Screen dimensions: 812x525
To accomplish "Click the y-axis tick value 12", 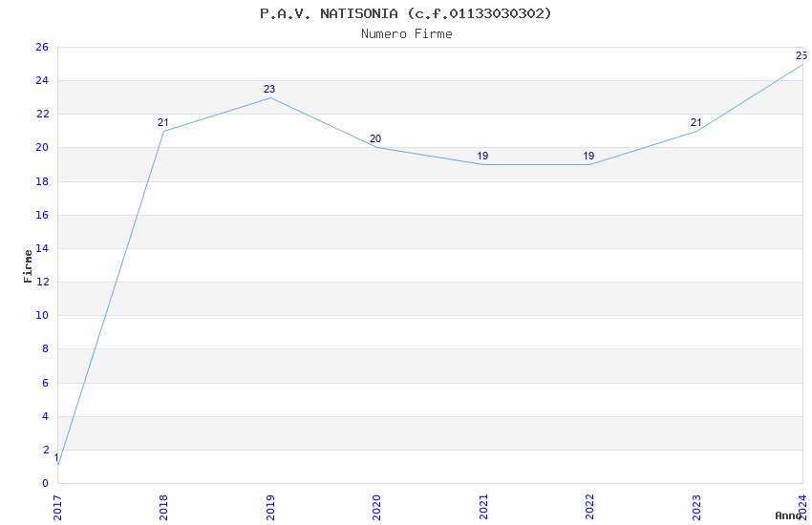I will [42, 282].
